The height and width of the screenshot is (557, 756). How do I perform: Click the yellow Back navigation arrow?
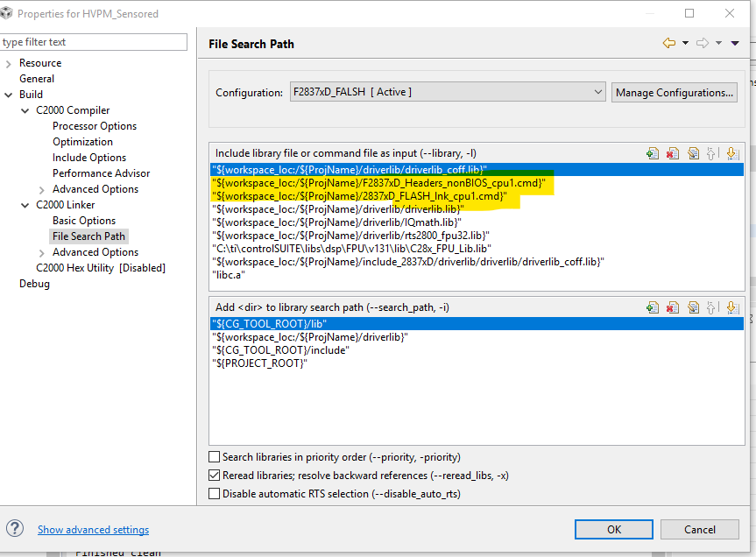(x=669, y=43)
